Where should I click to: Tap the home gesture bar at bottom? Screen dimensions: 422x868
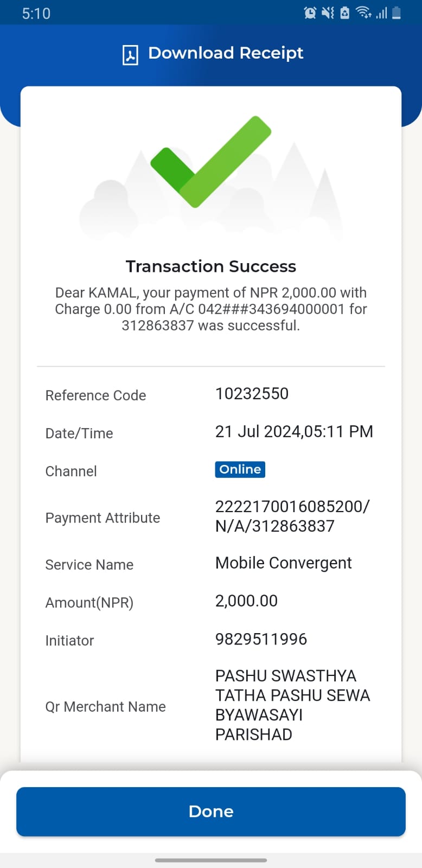pyautogui.click(x=211, y=860)
